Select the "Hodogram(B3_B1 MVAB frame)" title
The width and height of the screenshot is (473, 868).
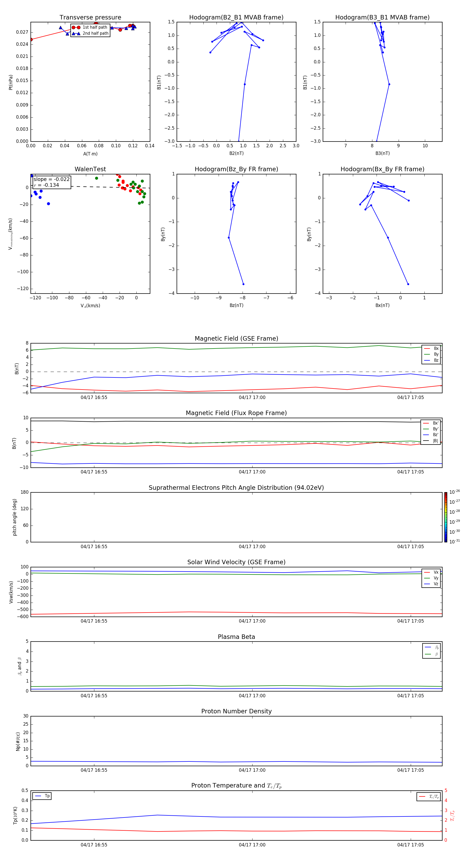[x=382, y=18]
